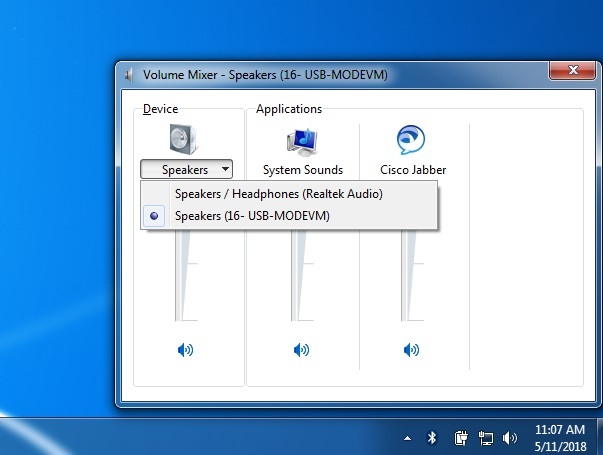Viewport: 603px width, 455px height.
Task: Click the Cisco Jabber label
Action: pos(413,170)
